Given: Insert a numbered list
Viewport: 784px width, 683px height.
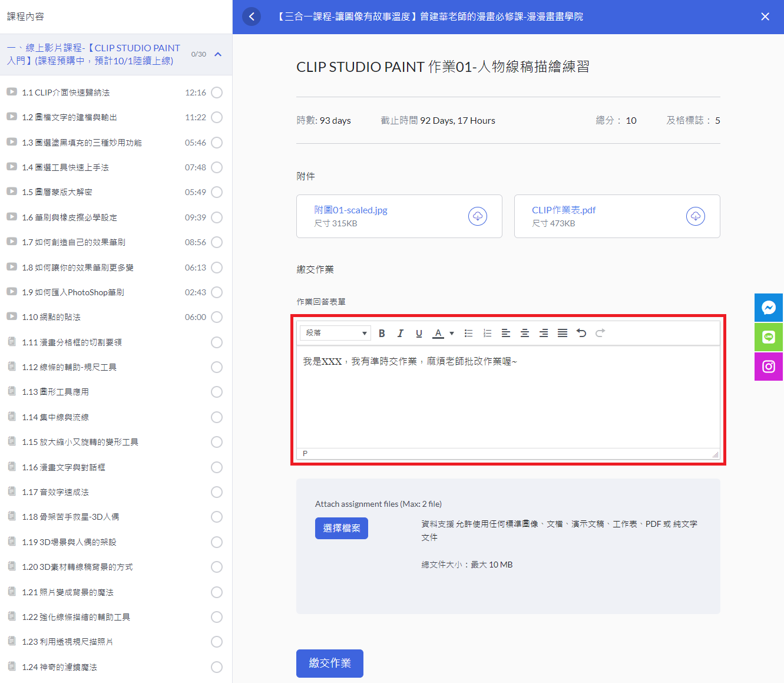Looking at the screenshot, I should click(x=487, y=334).
